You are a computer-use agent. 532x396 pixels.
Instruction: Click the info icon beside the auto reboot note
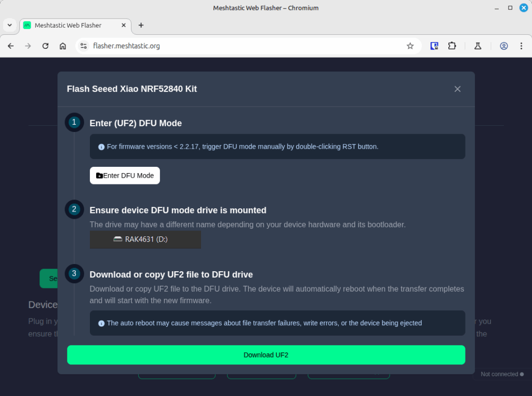pyautogui.click(x=101, y=323)
